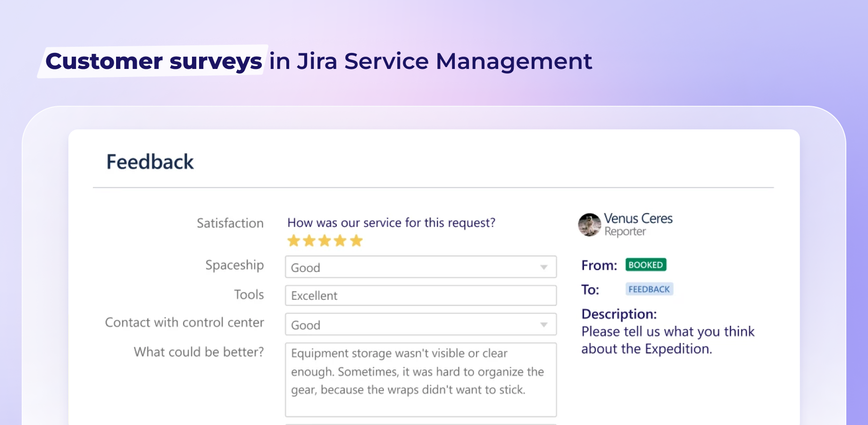This screenshot has width=868, height=425.
Task: Click the FEEDBACK status badge
Action: (x=649, y=289)
